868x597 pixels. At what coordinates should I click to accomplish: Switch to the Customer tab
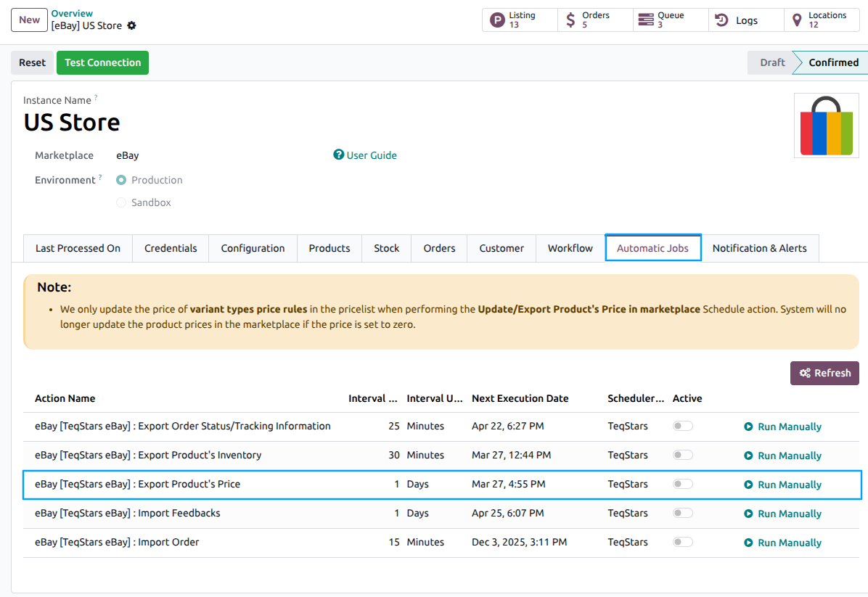(x=501, y=248)
